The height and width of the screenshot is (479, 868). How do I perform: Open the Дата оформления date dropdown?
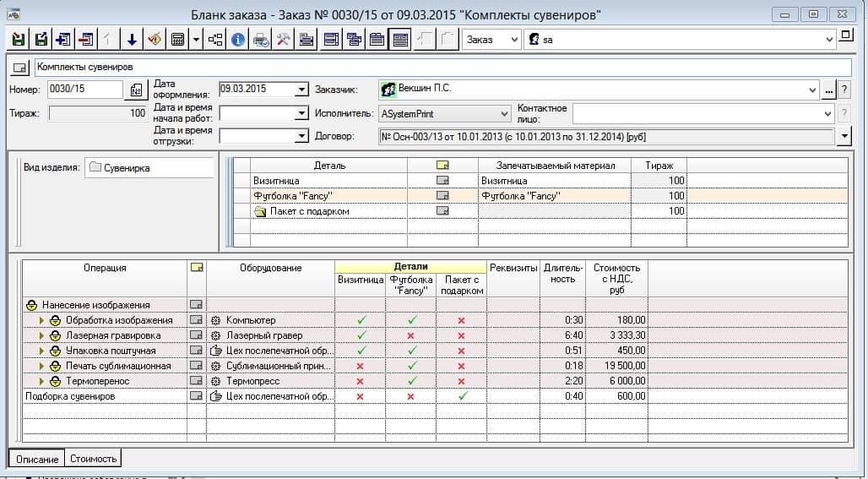pos(302,90)
